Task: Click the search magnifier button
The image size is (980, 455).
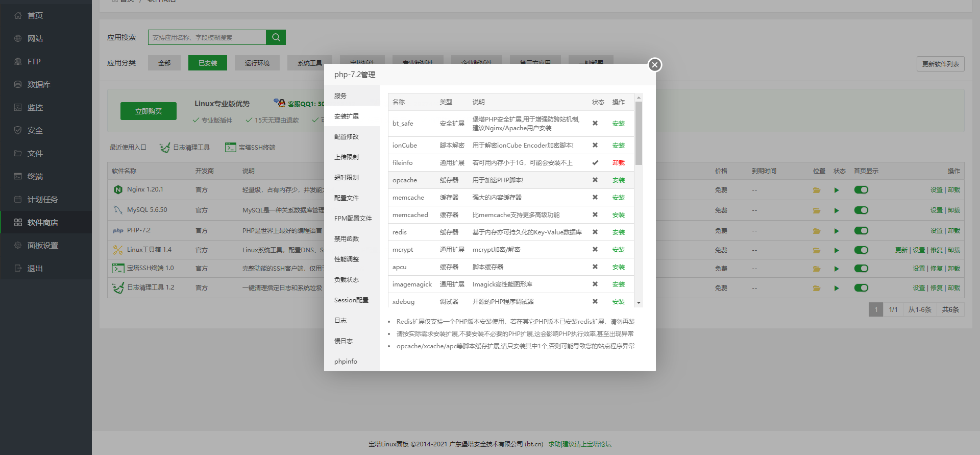Action: pyautogui.click(x=276, y=37)
